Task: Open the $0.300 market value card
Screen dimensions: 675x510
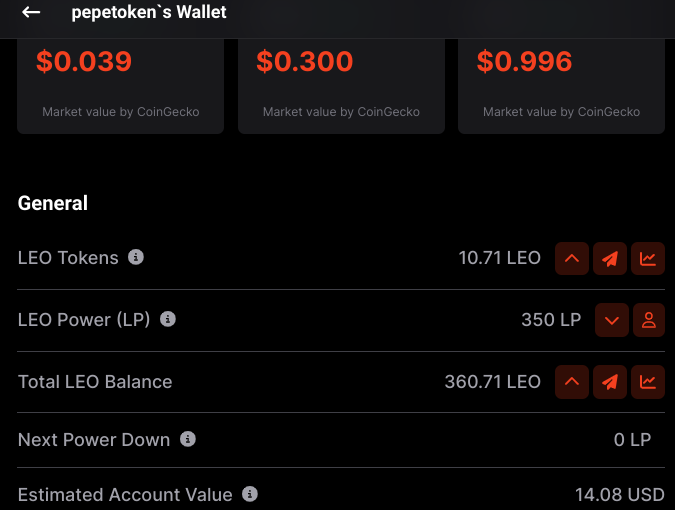Action: tap(341, 86)
